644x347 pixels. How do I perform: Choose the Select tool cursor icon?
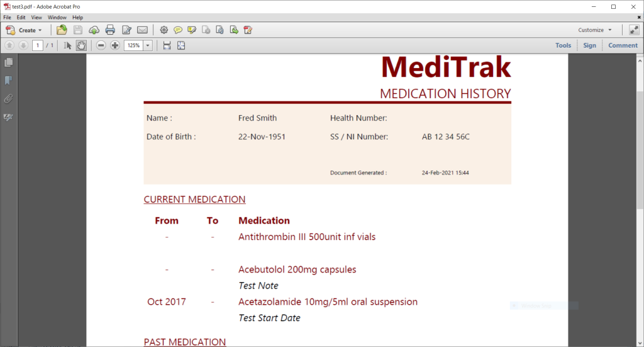click(67, 45)
